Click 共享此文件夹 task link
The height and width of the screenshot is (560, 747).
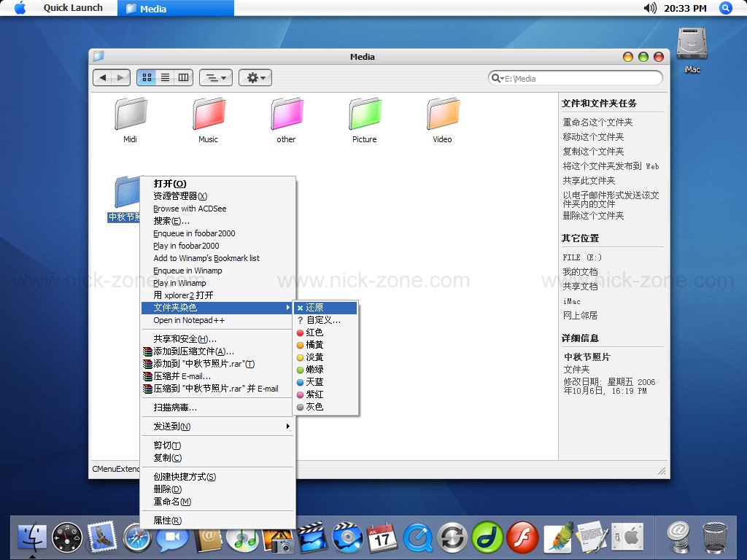tap(589, 181)
